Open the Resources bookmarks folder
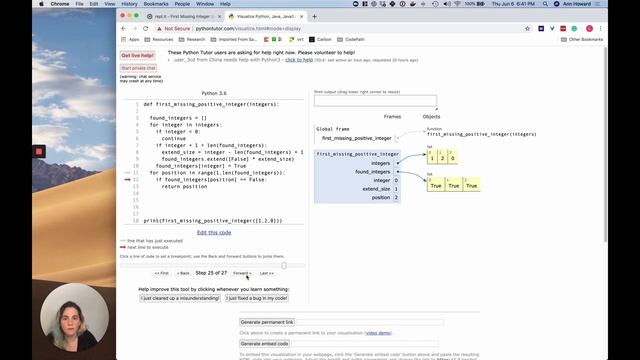The width and height of the screenshot is (640, 360). coord(159,40)
